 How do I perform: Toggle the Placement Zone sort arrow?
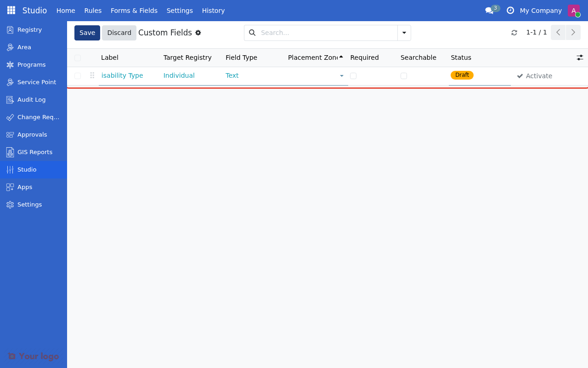(341, 56)
